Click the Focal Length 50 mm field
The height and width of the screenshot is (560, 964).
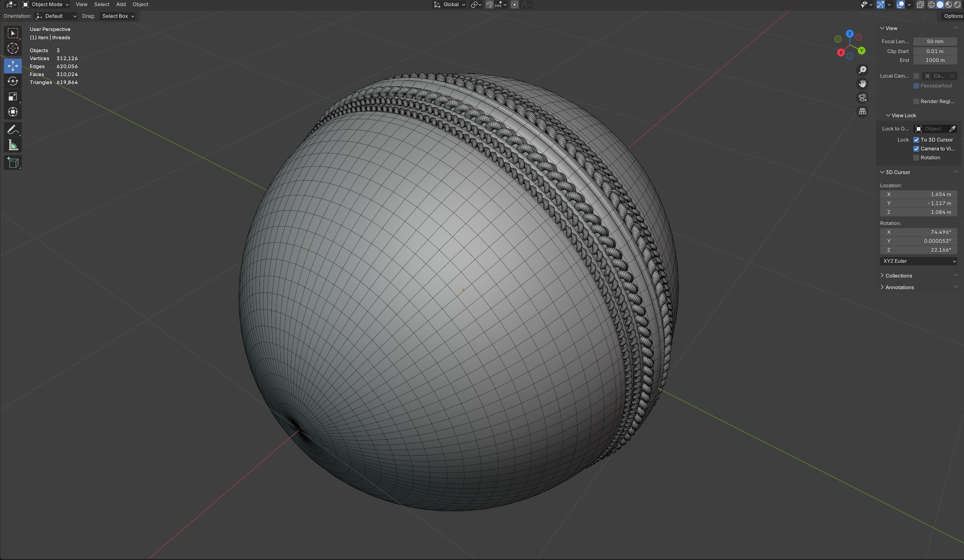coord(935,41)
